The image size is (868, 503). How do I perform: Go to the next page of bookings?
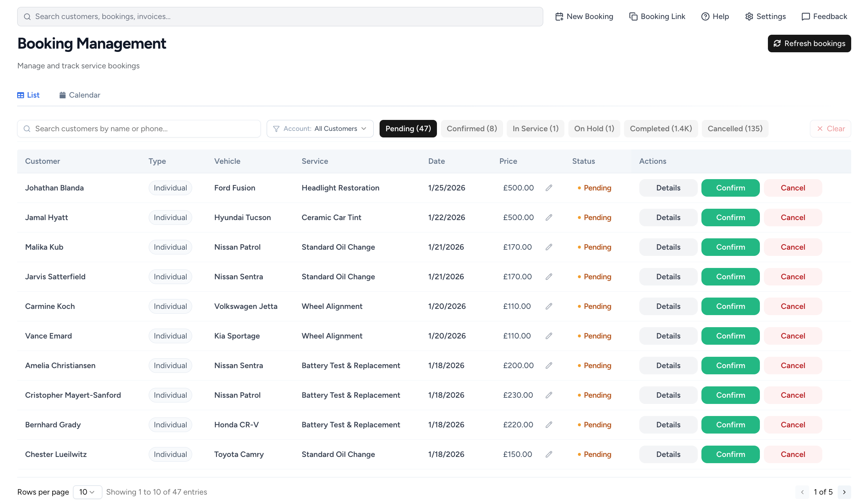[x=844, y=492]
